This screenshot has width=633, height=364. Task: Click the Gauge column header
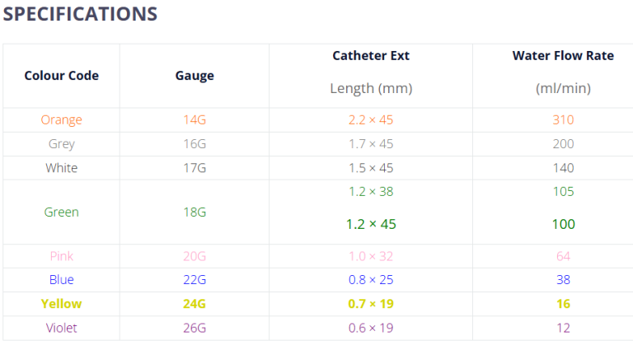click(195, 76)
